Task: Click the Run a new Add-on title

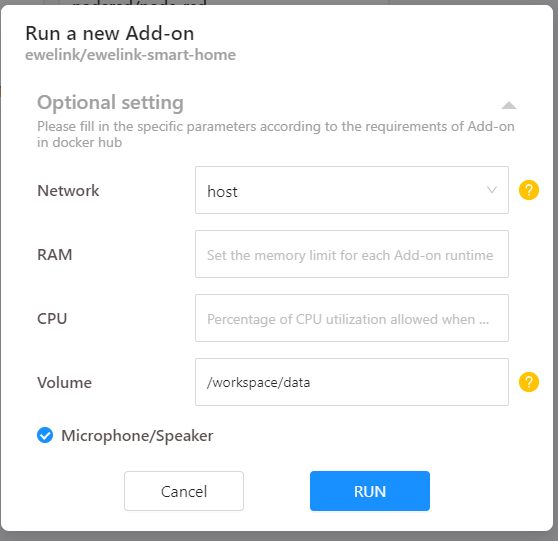Action: pos(110,33)
